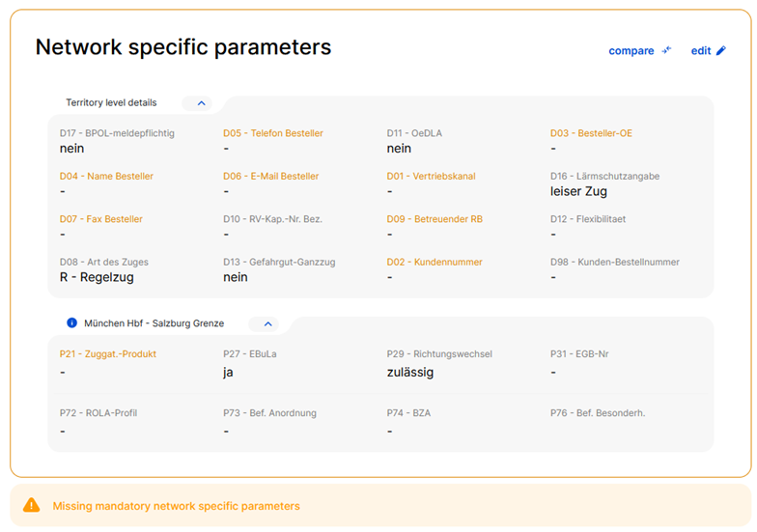
Task: Click the D03 - Besteller-OE parameter label
Action: coord(591,133)
